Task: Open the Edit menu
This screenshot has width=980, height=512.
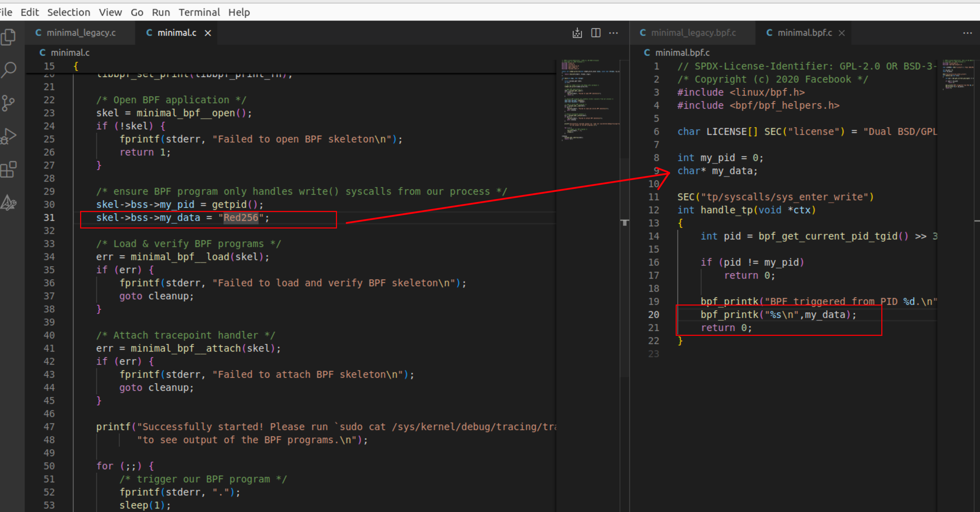Action: (30, 12)
